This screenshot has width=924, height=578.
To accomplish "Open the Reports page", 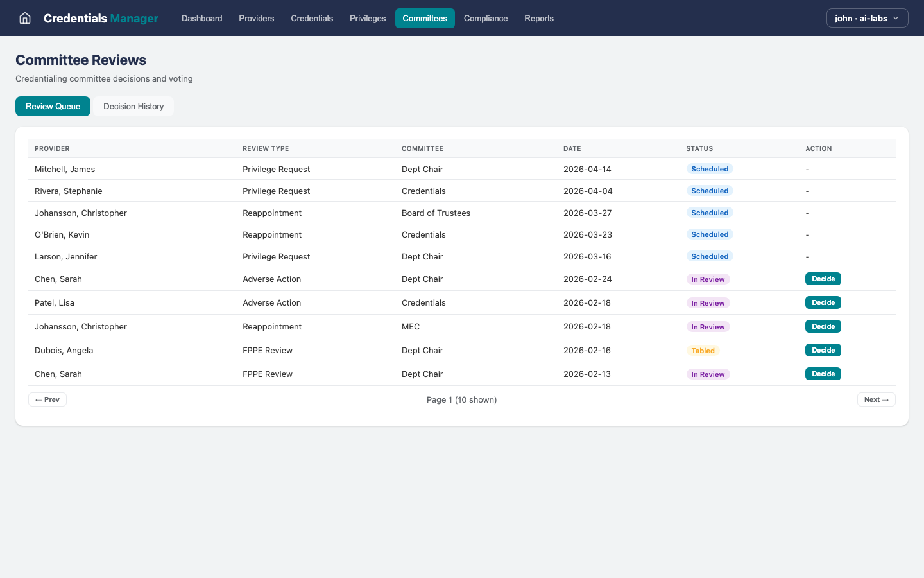I will (538, 18).
